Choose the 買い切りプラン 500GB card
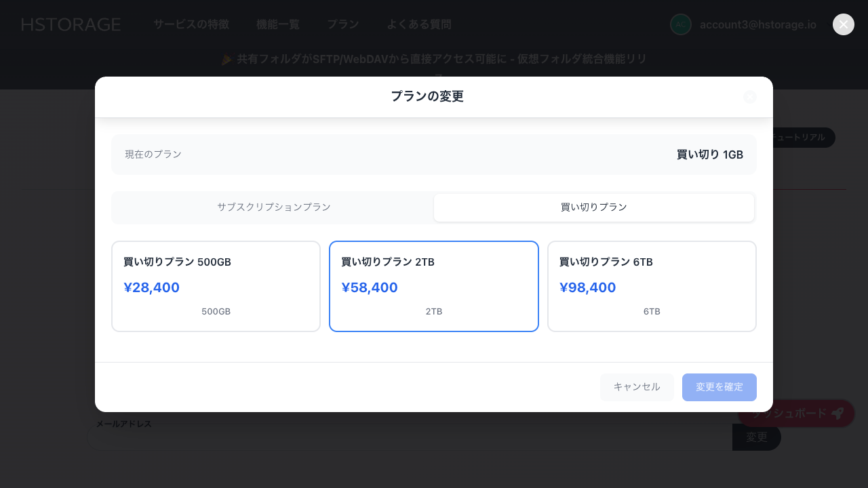Screen dimensions: 868x488 (x=216, y=287)
